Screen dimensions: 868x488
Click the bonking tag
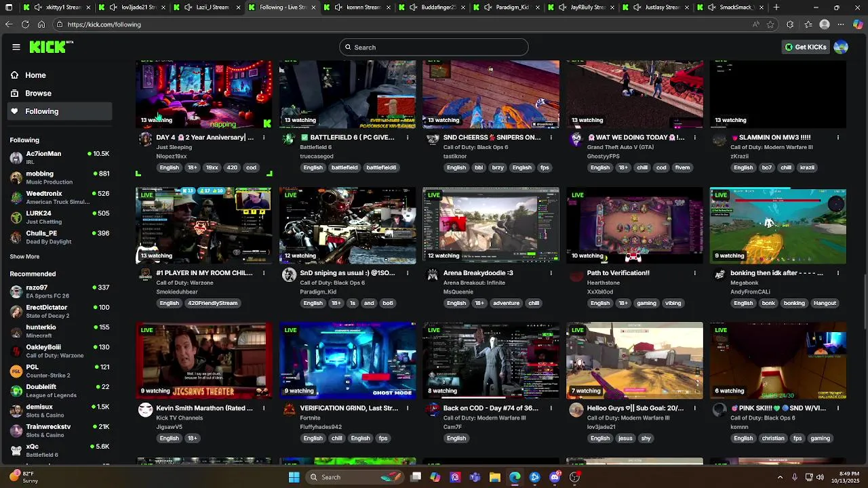(x=794, y=303)
